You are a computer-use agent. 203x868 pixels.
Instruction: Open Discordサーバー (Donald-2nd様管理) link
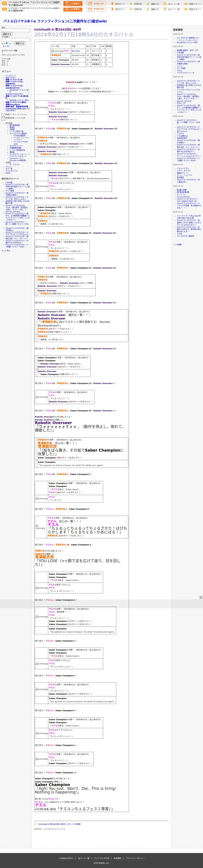pos(18,159)
